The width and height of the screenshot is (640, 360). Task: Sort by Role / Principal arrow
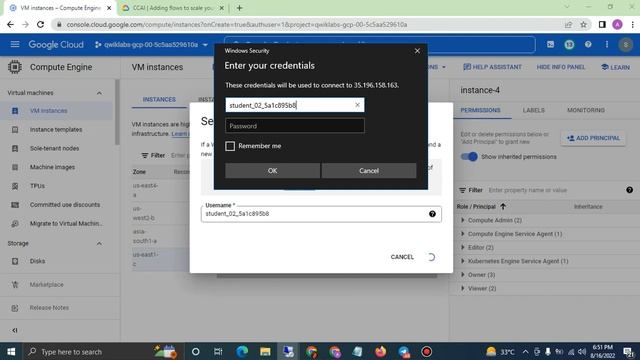[x=503, y=207]
